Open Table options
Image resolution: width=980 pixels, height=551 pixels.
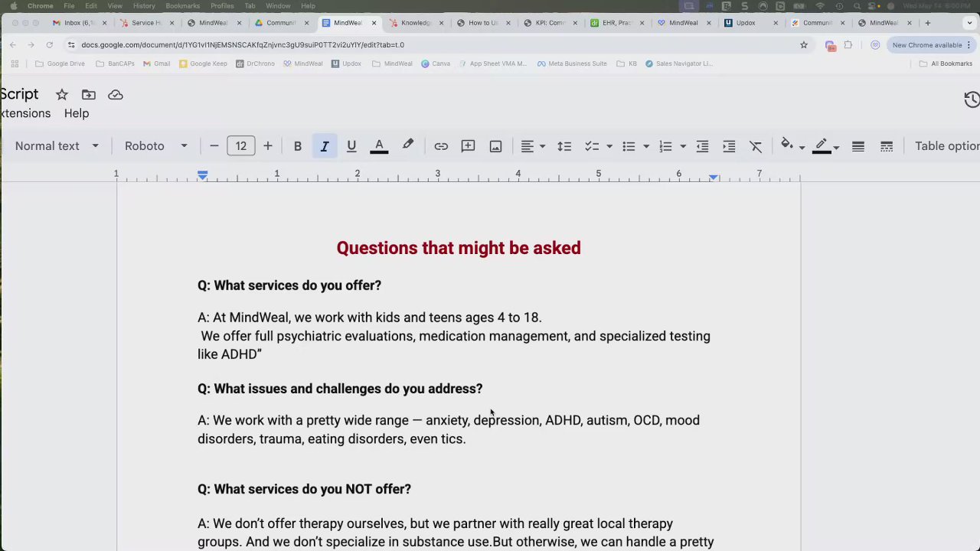click(x=947, y=146)
